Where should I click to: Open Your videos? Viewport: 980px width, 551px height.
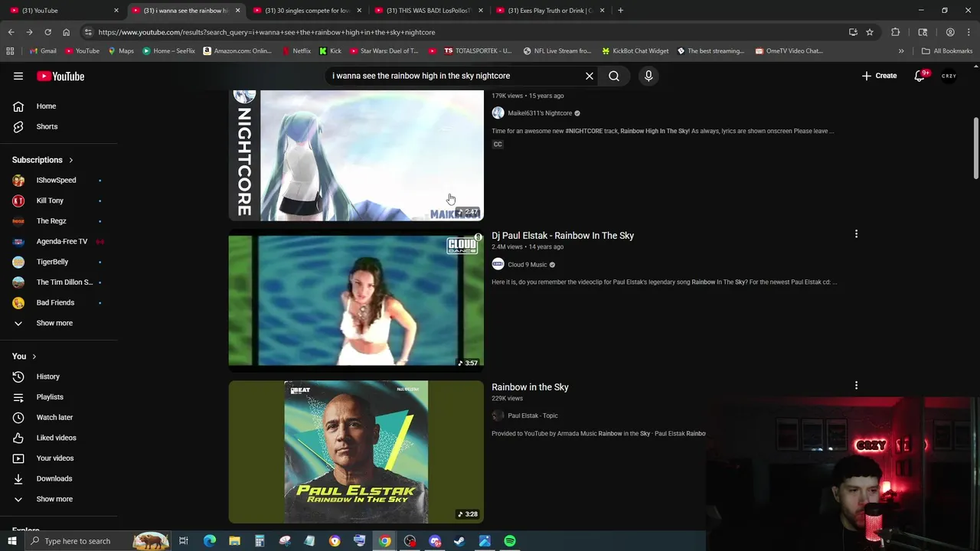click(x=55, y=458)
